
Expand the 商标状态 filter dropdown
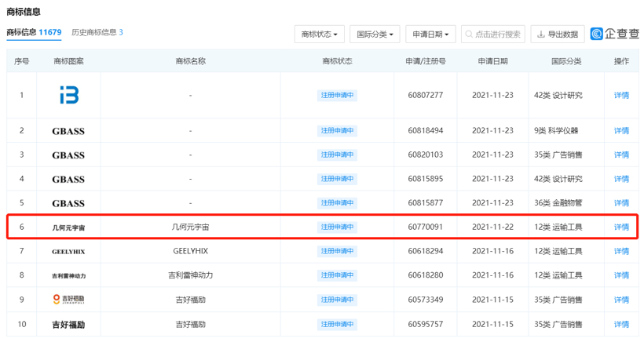click(x=319, y=35)
